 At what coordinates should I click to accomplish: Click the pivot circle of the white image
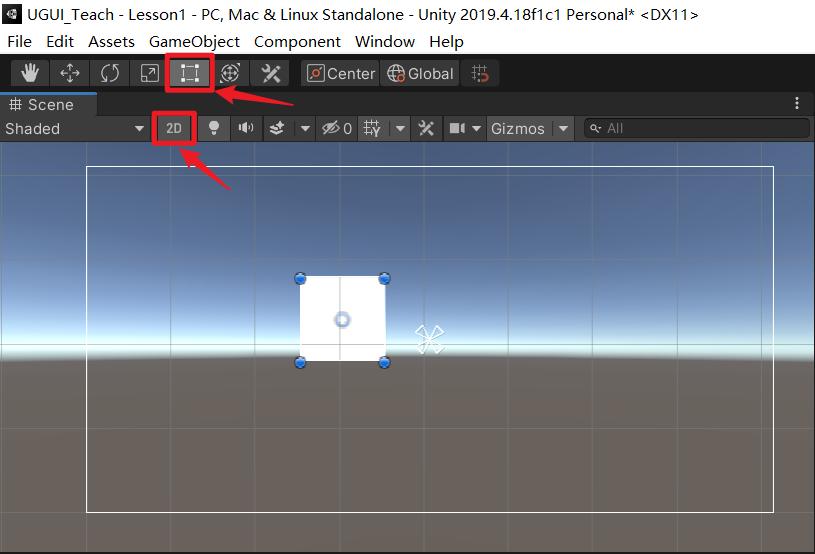coord(342,320)
